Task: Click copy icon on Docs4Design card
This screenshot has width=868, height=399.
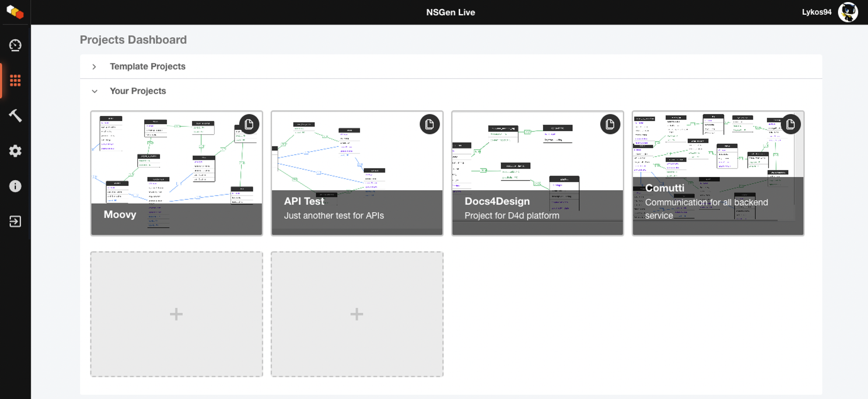Action: pyautogui.click(x=610, y=125)
